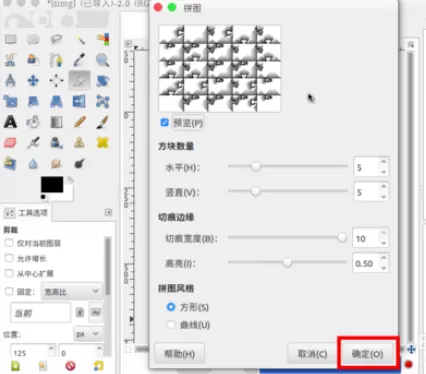Screen dimensions: 426x374
Task: Select the Dodge/Burn tool
Action: [x=80, y=163]
